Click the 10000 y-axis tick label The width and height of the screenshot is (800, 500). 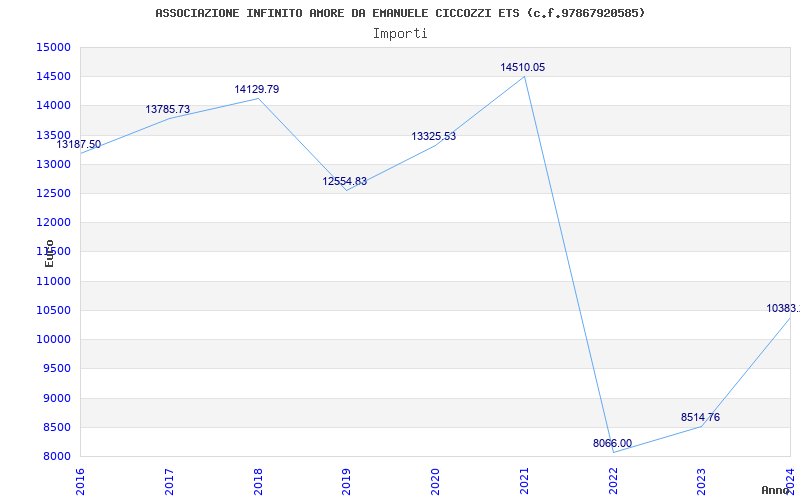[x=53, y=340]
